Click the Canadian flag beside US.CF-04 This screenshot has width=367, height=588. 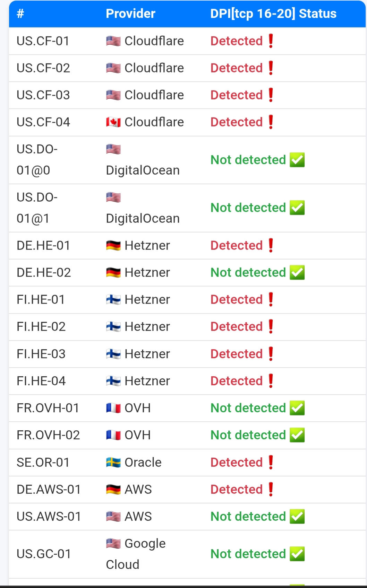click(x=113, y=122)
